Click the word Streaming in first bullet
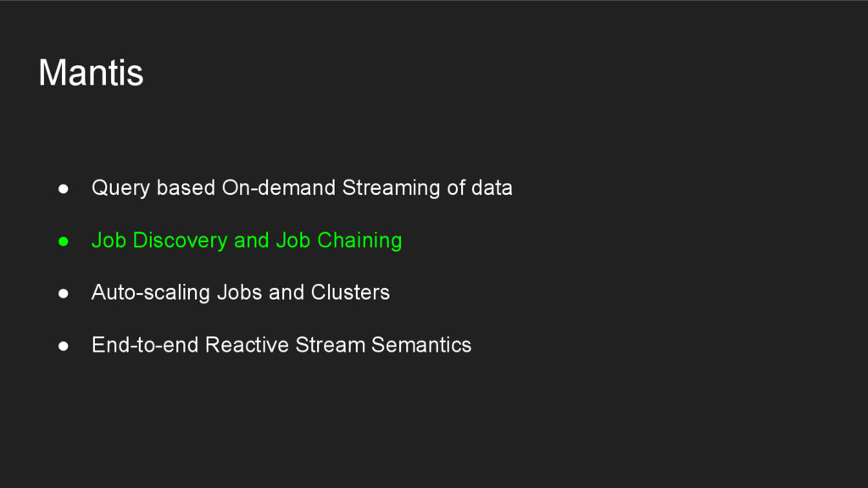Screen dimensions: 868x488 pos(391,188)
